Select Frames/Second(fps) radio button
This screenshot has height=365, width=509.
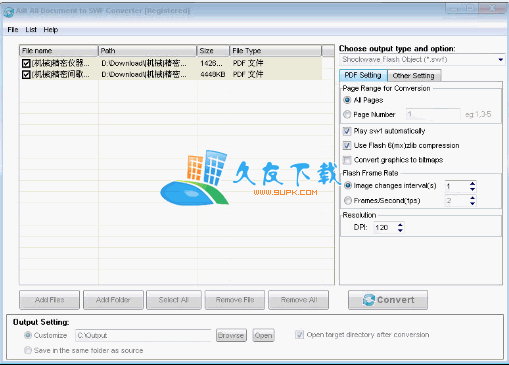point(348,200)
